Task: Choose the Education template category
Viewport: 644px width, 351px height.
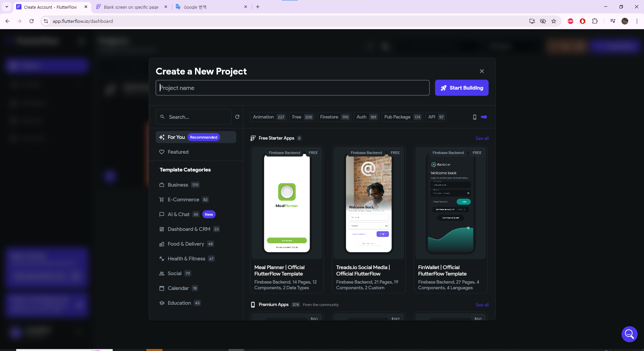Action: point(196,303)
